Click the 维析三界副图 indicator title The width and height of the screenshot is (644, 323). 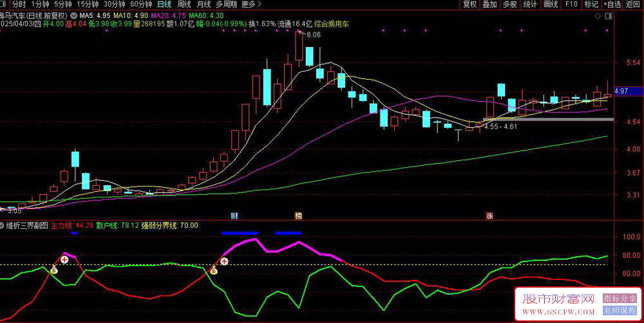coord(27,225)
